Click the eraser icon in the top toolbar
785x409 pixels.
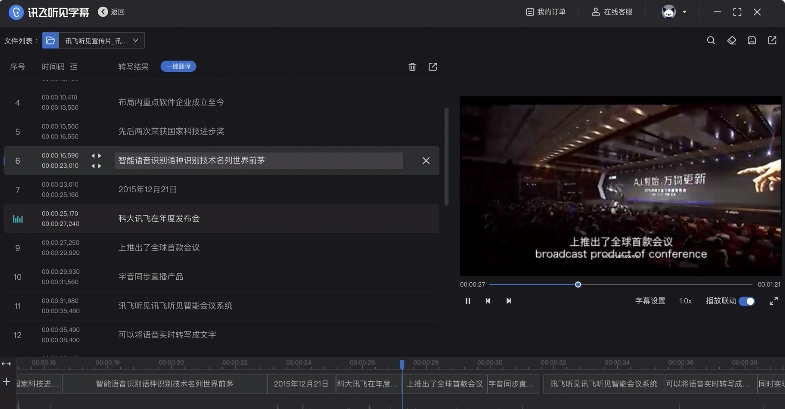(x=731, y=41)
